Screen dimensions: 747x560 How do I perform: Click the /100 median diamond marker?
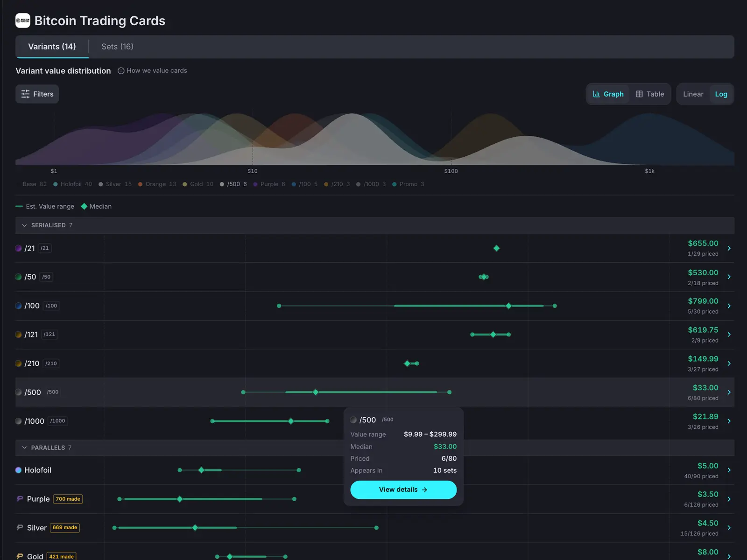[x=509, y=306]
